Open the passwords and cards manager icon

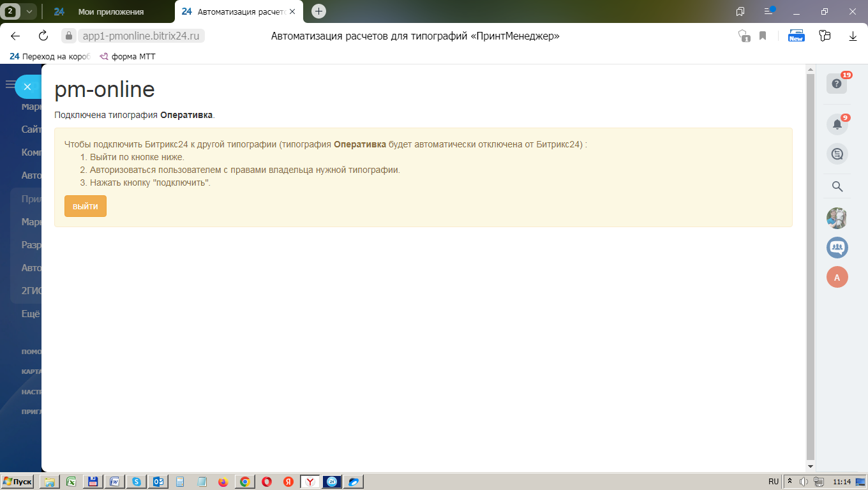click(x=825, y=36)
